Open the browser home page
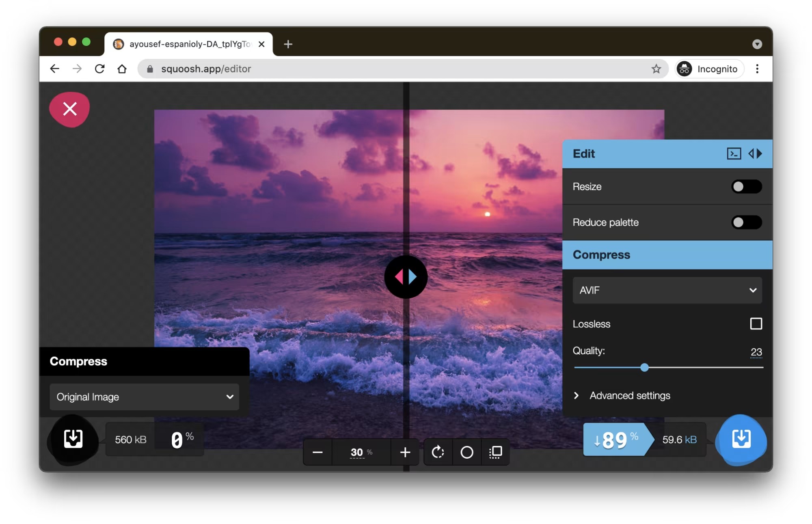812x524 pixels. (122, 69)
